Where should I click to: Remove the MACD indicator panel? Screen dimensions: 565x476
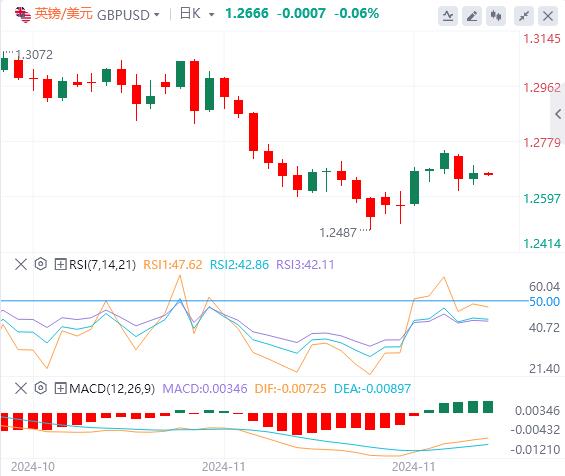coord(21,388)
